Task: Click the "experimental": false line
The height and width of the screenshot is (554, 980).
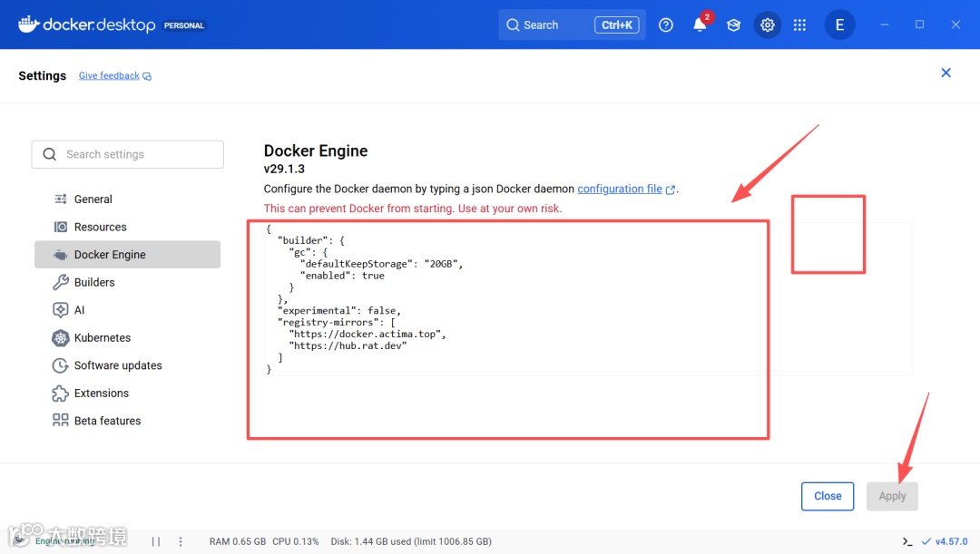Action: (339, 310)
